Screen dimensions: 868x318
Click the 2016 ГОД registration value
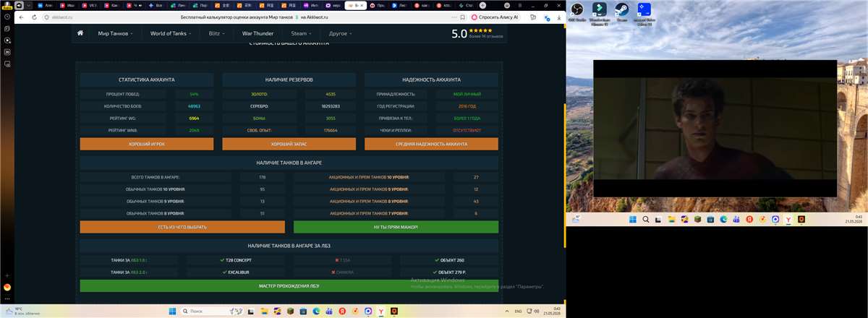pyautogui.click(x=467, y=106)
